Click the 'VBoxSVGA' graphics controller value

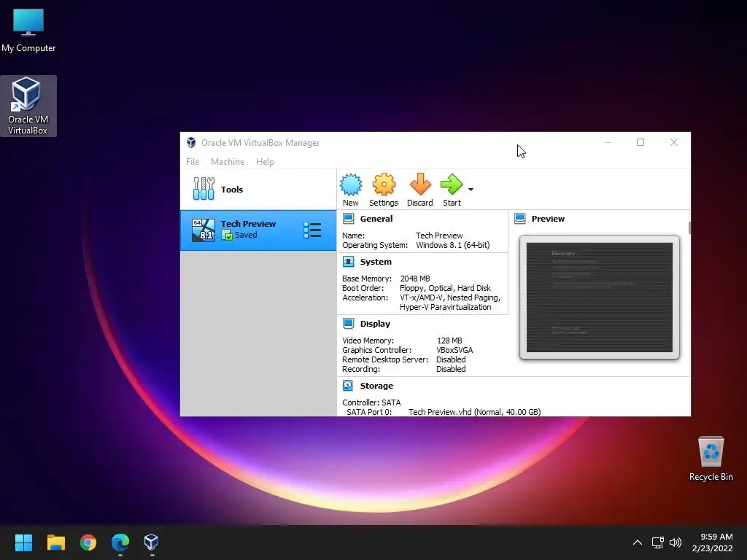click(x=454, y=349)
